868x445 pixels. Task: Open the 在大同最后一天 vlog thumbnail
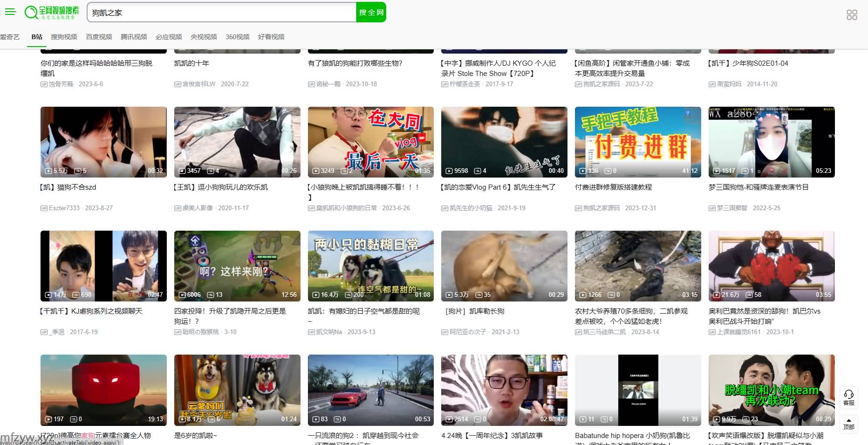click(x=370, y=142)
